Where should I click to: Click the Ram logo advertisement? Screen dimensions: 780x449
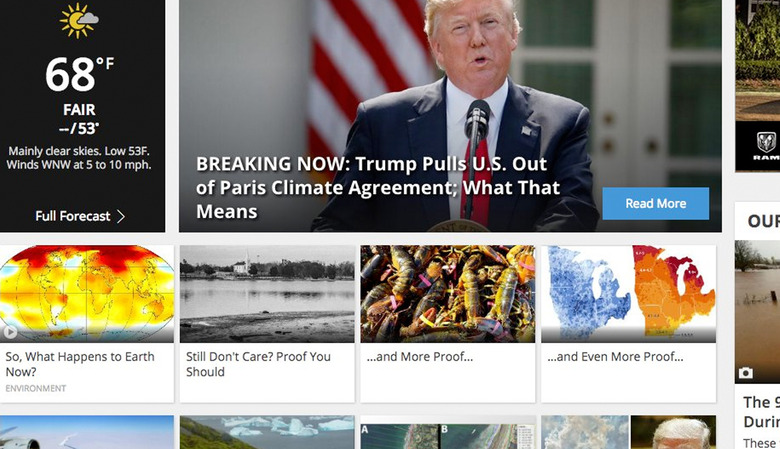coord(766,147)
